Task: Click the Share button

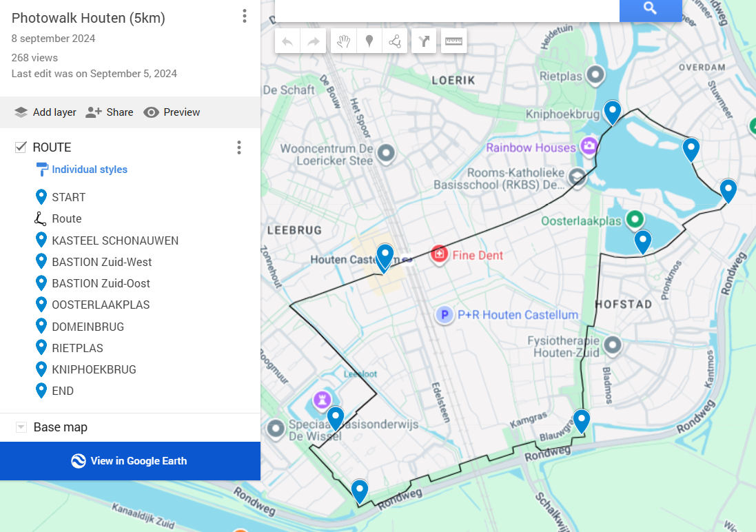Action: point(110,112)
